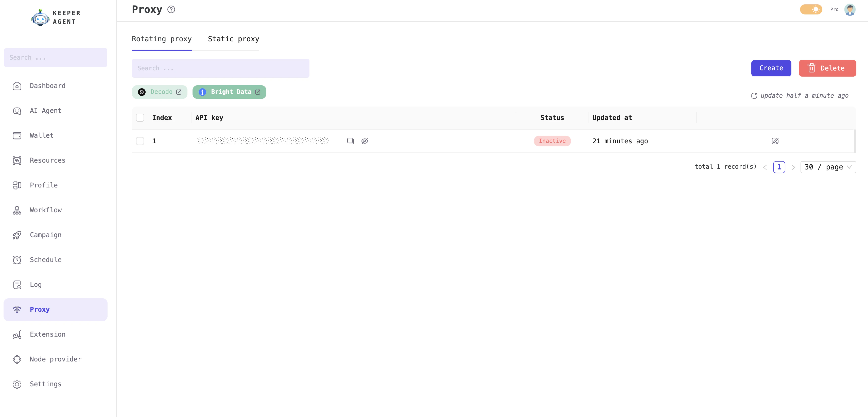Refresh the proxy update status
The width and height of the screenshot is (868, 417).
click(x=754, y=96)
